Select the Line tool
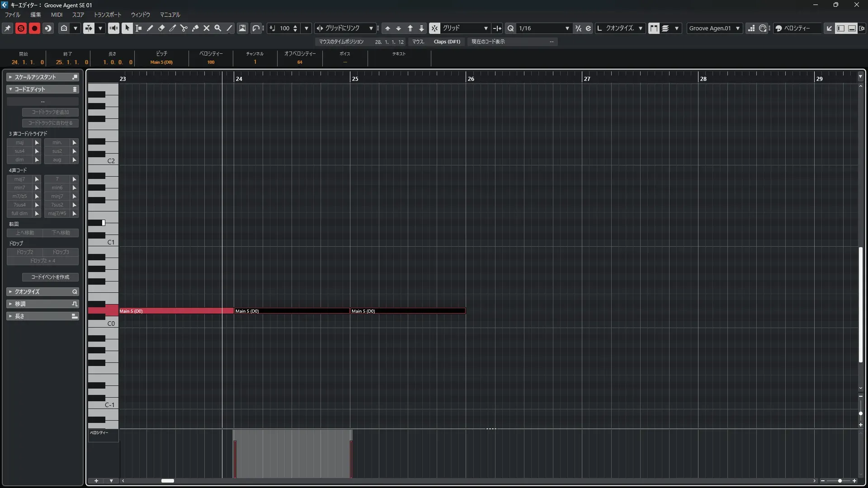The image size is (868, 488). click(x=230, y=28)
